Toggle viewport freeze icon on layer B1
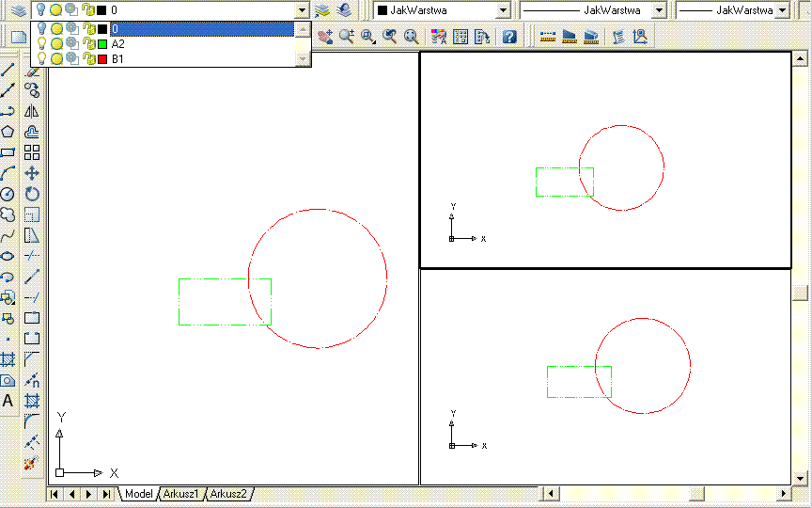 click(x=72, y=58)
